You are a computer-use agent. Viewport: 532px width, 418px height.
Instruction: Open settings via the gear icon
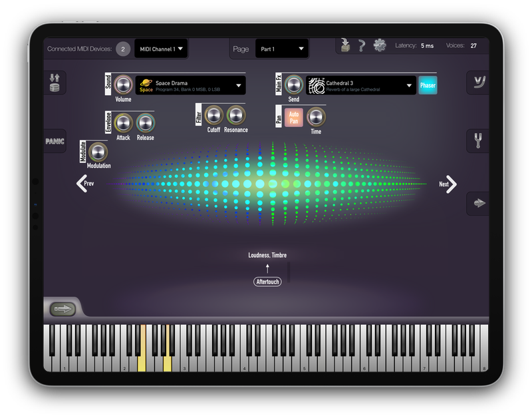[380, 45]
